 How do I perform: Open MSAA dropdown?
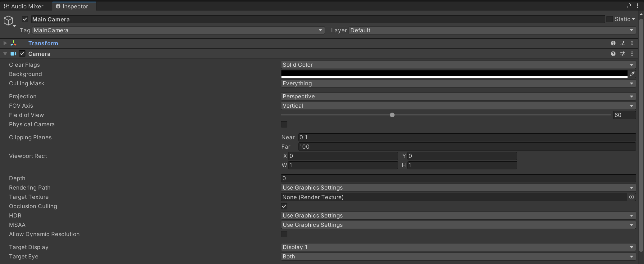point(458,225)
